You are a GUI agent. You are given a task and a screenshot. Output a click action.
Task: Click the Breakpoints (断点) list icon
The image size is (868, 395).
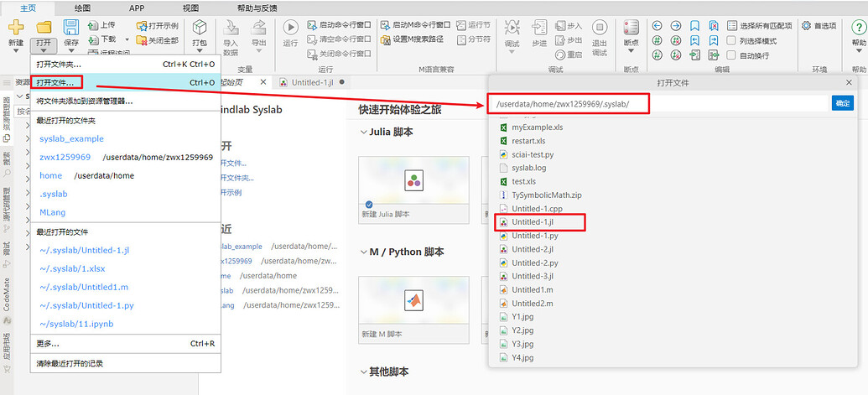click(x=631, y=27)
